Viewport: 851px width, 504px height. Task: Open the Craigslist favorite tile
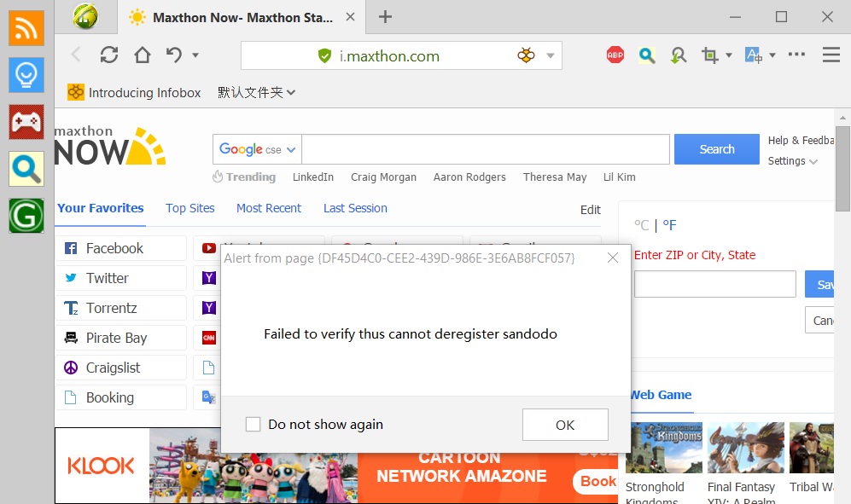pyautogui.click(x=121, y=368)
